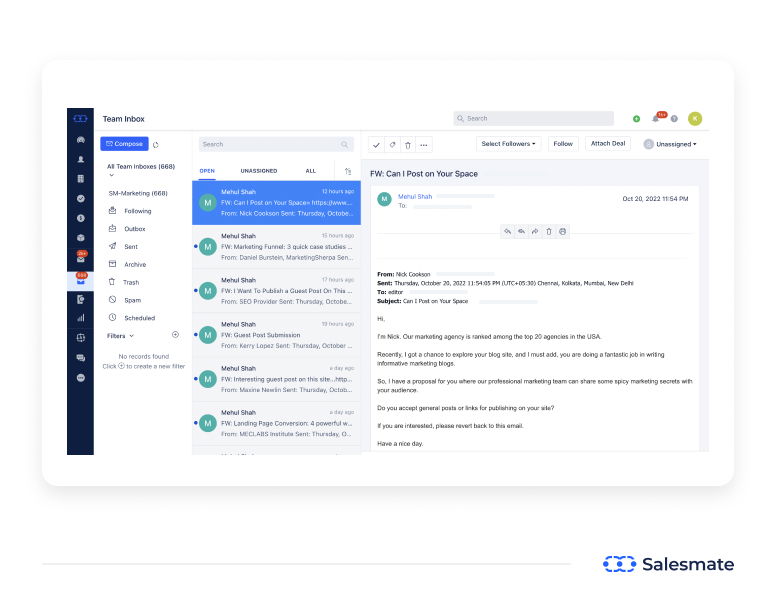Open the Spam folder

point(125,300)
